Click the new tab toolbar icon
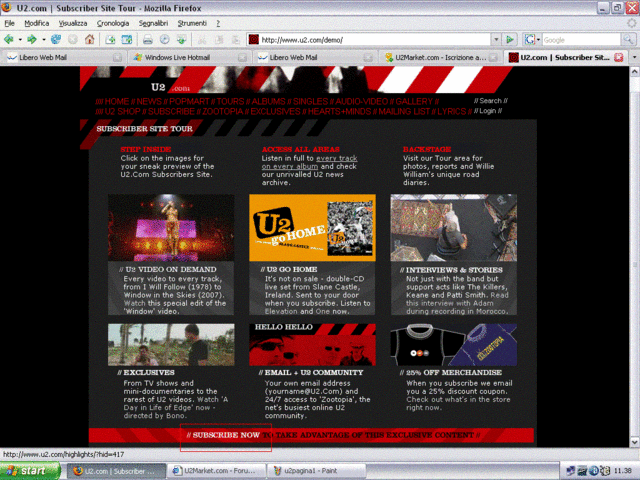640x480 pixels. 110,40
